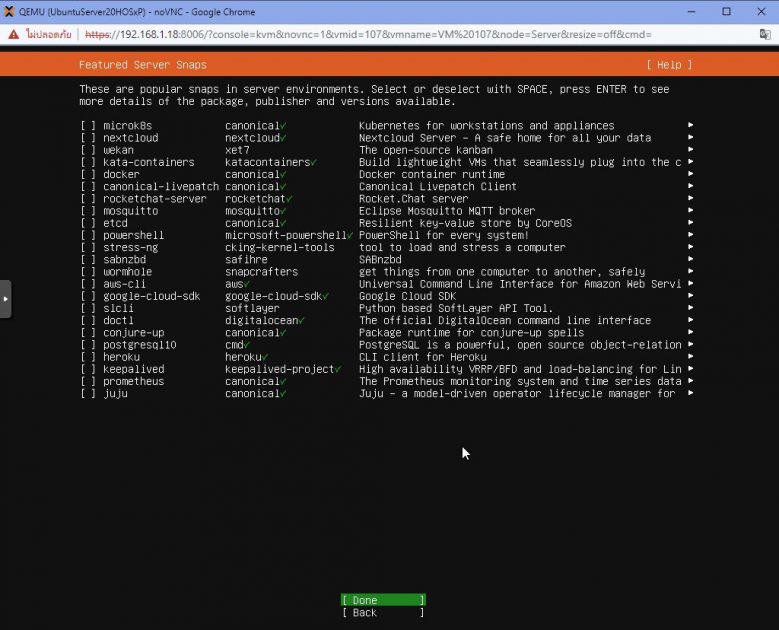Expand details arrow for conjure-up row
Screen dimensions: 779x630
[x=690, y=332]
